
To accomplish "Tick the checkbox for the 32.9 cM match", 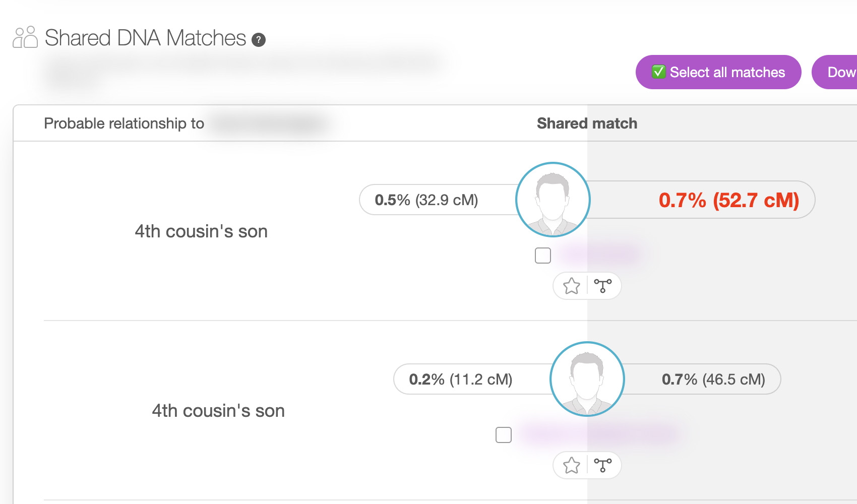I will [543, 256].
